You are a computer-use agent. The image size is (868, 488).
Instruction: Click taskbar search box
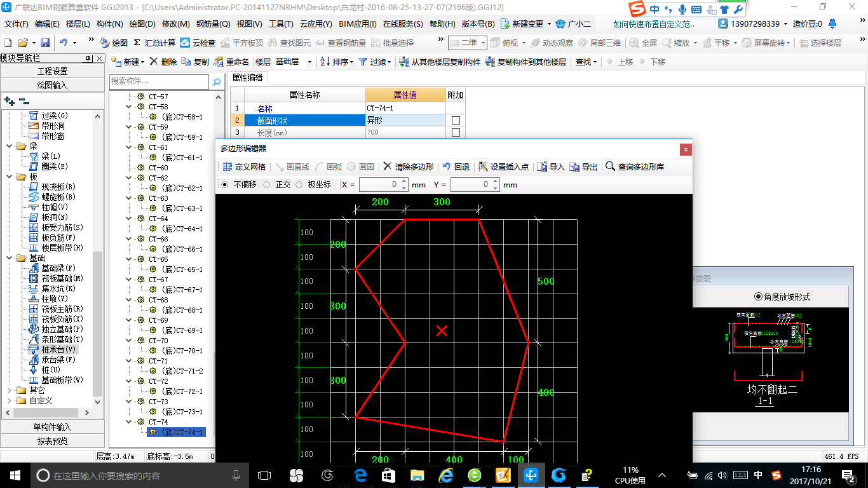140,475
